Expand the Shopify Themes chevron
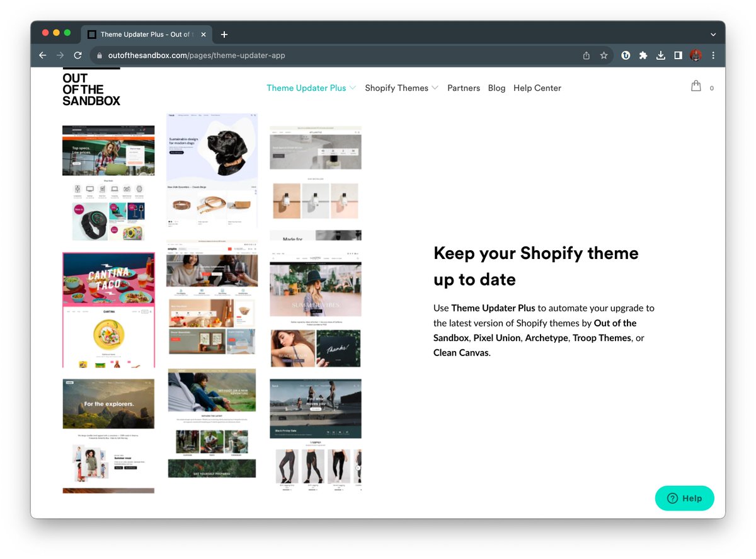This screenshot has width=756, height=559. 435,88
